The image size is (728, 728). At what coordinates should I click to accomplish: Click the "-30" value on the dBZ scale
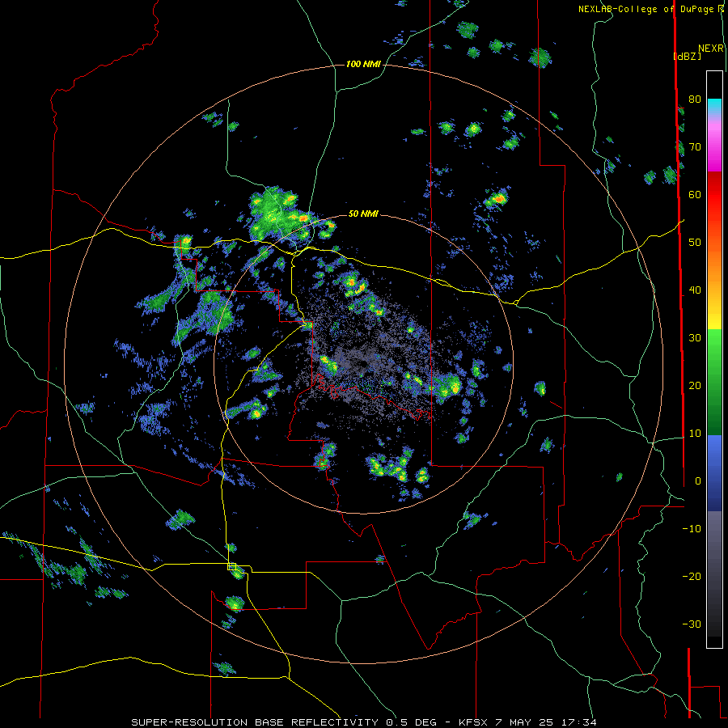[692, 624]
